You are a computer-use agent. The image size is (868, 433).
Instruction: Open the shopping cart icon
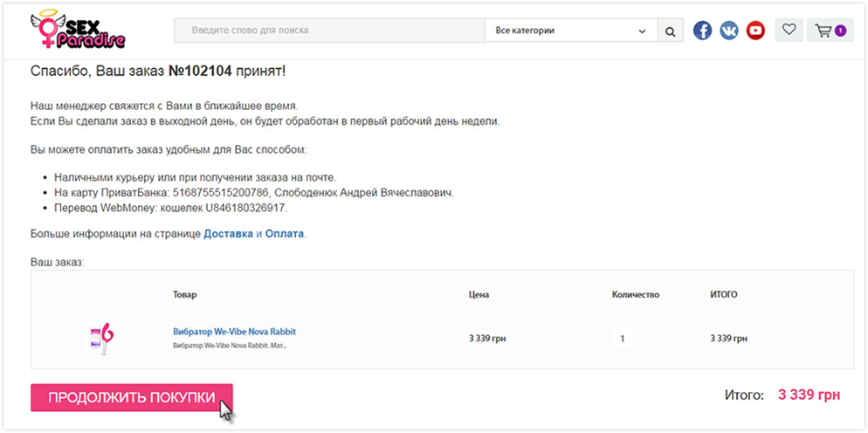pos(823,31)
